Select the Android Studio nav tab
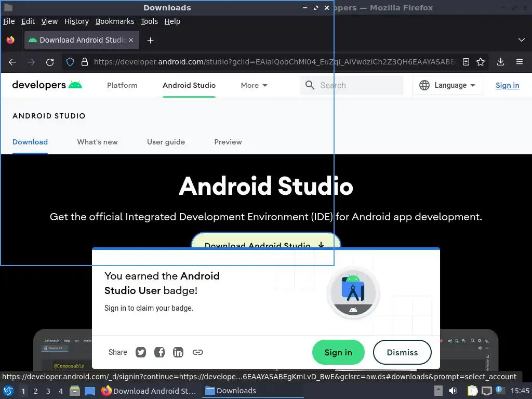The height and width of the screenshot is (399, 532). (189, 86)
